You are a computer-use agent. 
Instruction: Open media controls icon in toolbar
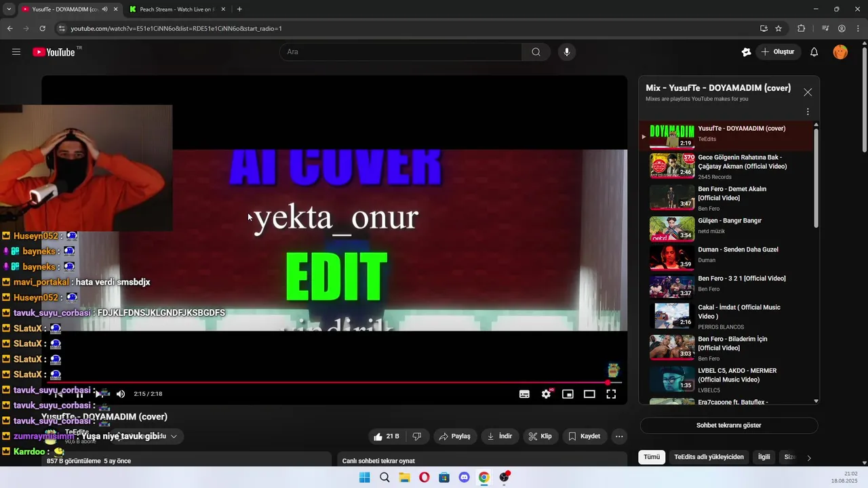[825, 28]
